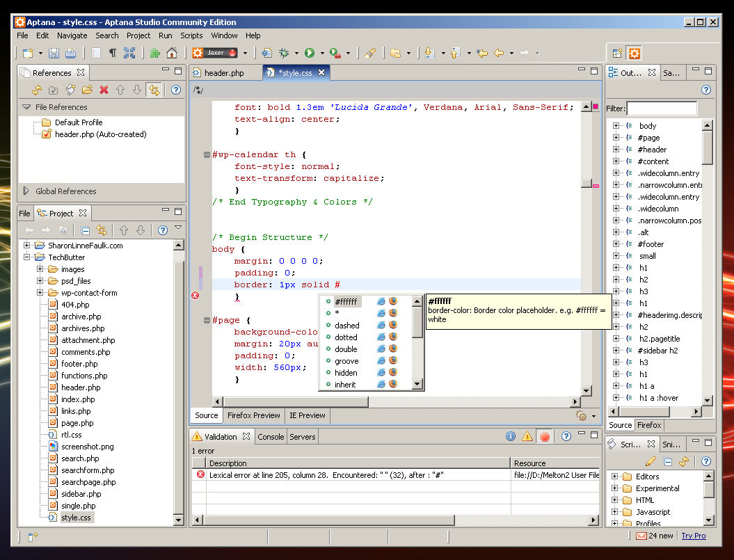Click the home icon in the toolbar

point(171,53)
